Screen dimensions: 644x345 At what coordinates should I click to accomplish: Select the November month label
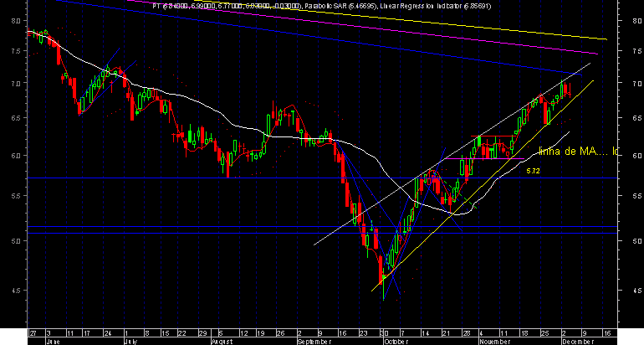[x=494, y=342]
